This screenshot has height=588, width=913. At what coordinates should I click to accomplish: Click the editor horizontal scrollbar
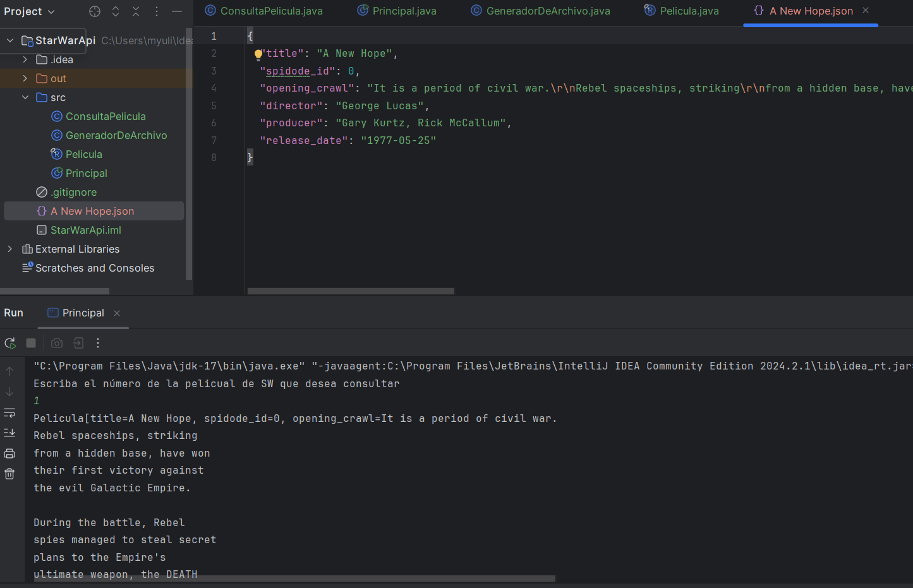[351, 291]
